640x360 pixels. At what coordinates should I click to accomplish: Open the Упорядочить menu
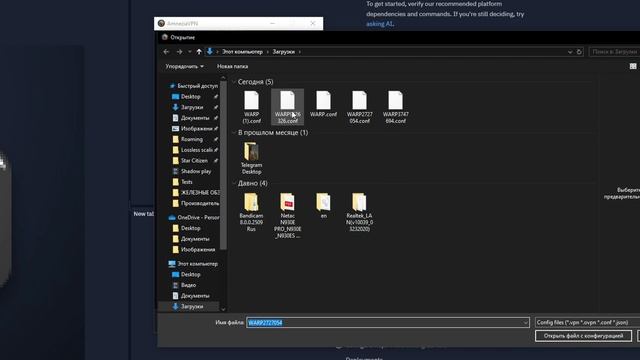point(184,66)
